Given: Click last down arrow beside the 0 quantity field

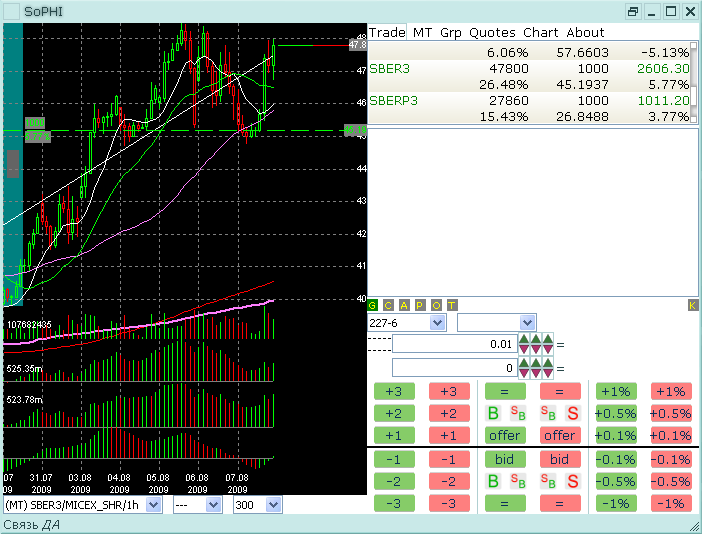Looking at the screenshot, I should click(548, 373).
